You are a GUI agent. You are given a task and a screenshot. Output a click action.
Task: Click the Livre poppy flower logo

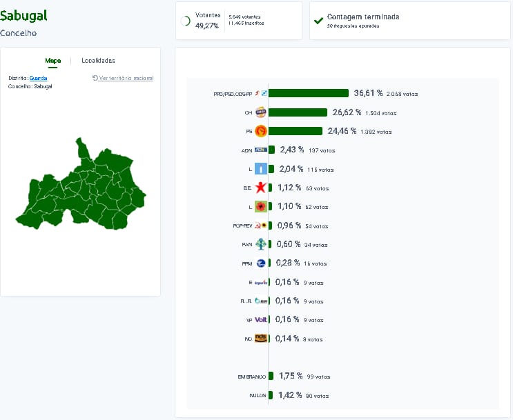[x=261, y=207]
